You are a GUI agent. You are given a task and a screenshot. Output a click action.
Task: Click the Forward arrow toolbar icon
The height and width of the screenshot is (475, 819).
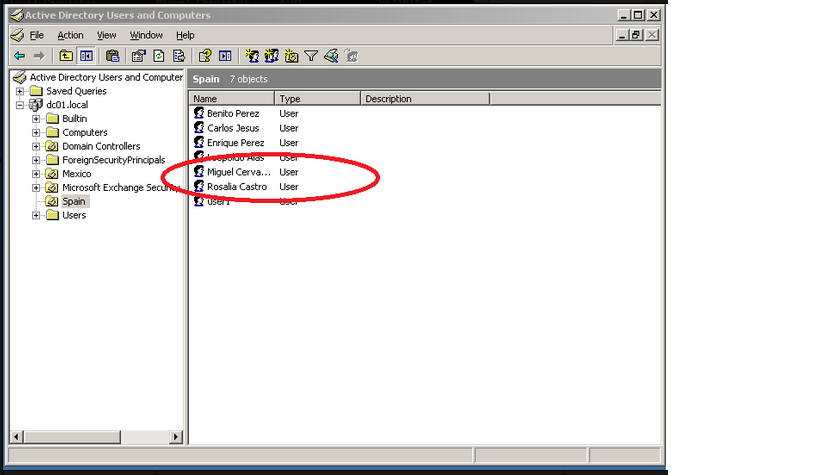click(39, 55)
